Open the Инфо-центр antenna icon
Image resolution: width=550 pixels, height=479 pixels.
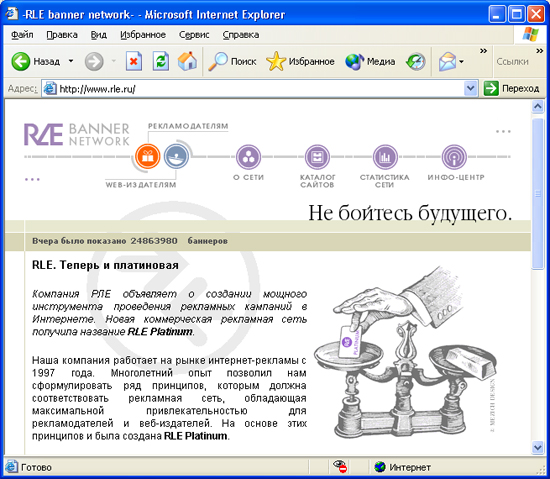click(x=454, y=157)
